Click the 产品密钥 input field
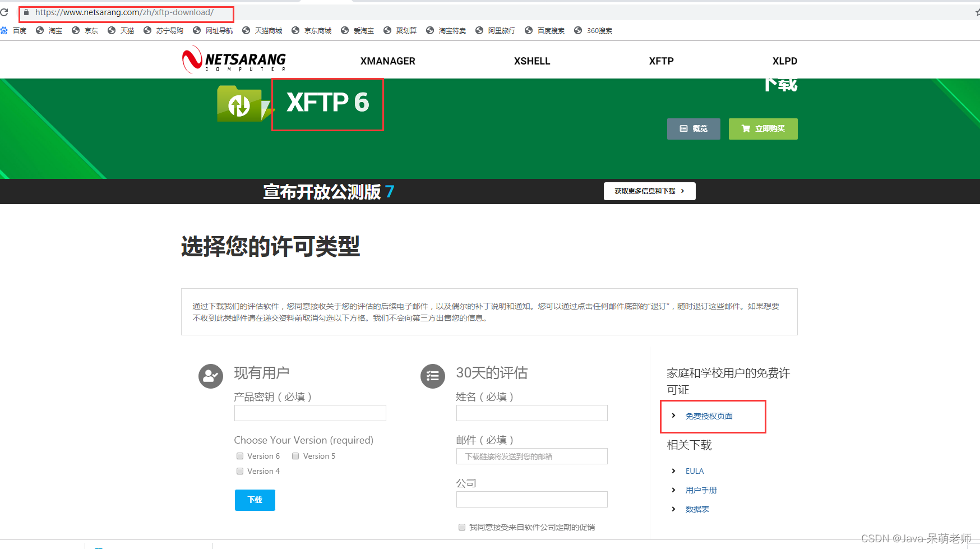980x549 pixels. [310, 413]
